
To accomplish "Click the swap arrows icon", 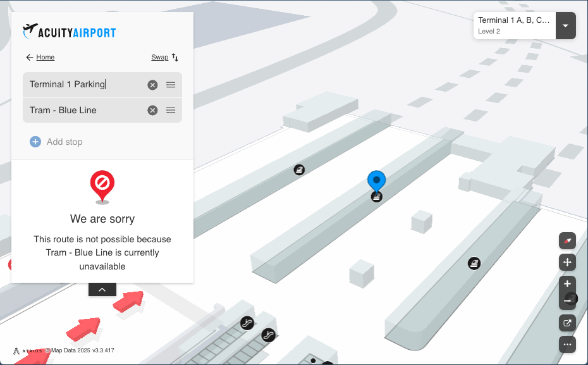I will 175,57.
